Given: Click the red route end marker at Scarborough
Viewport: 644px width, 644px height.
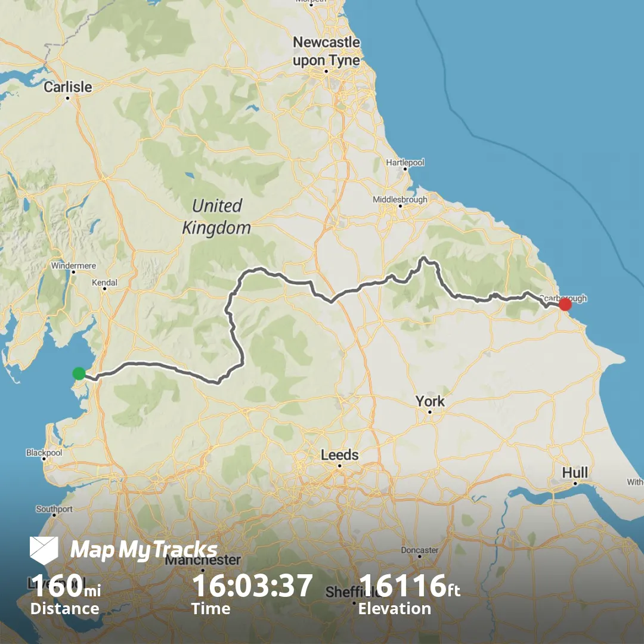Looking at the screenshot, I should (565, 304).
